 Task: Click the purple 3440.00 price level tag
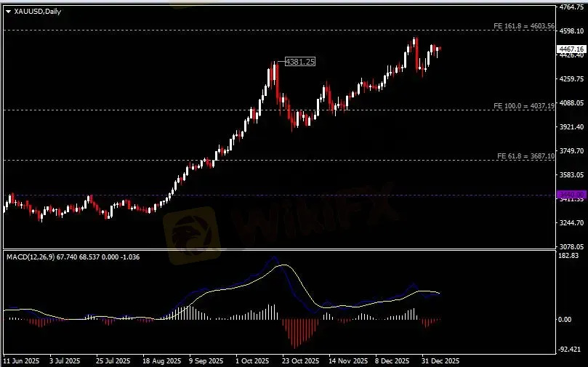click(571, 195)
